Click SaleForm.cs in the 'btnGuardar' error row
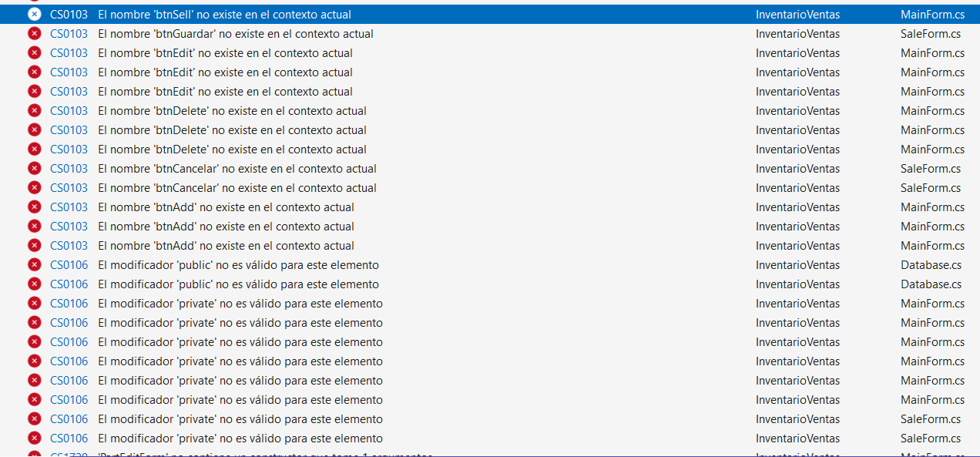Viewport: 980px width, 457px height. coord(930,34)
